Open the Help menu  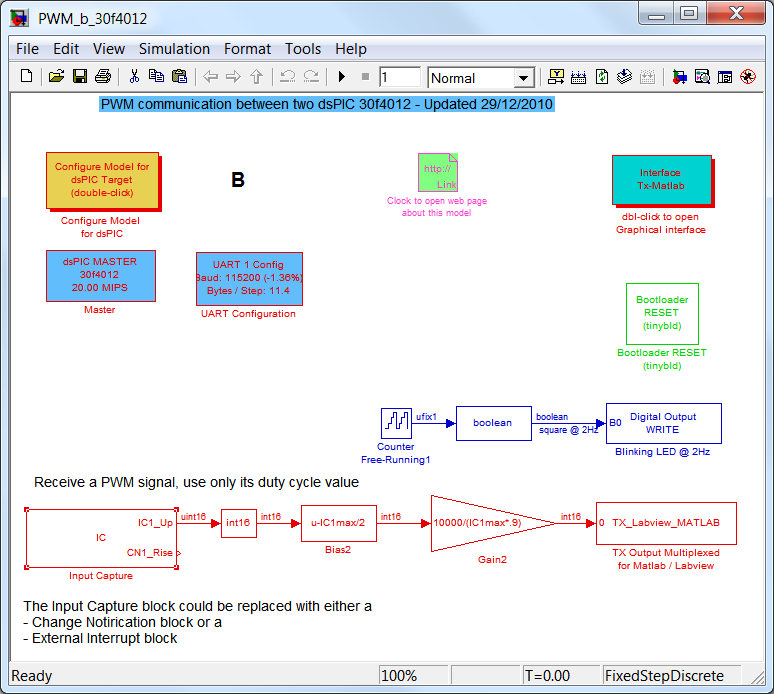(x=351, y=49)
